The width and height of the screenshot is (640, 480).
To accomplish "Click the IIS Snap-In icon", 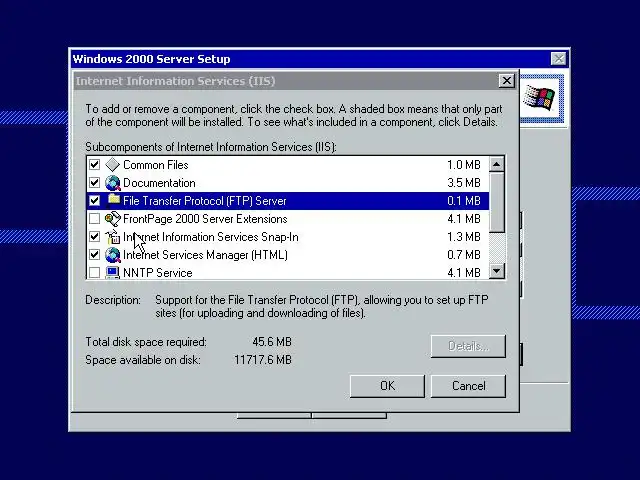I will pyautogui.click(x=113, y=237).
